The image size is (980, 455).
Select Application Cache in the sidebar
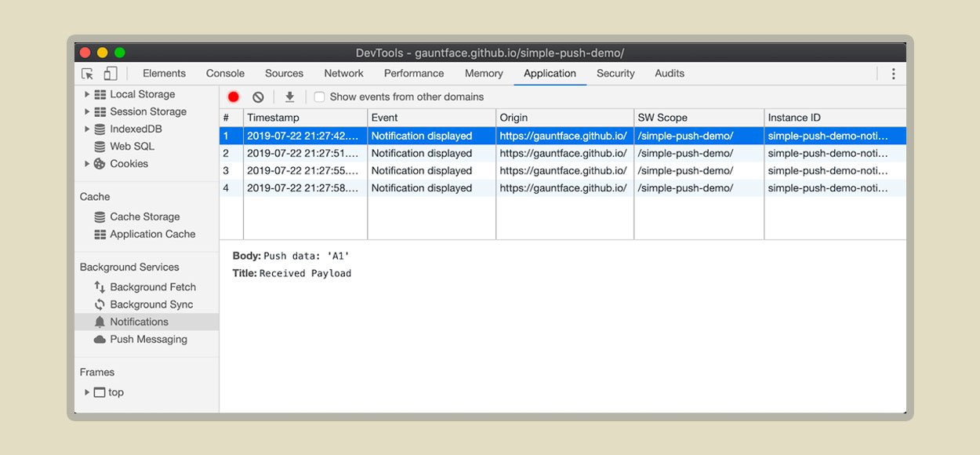(x=153, y=234)
